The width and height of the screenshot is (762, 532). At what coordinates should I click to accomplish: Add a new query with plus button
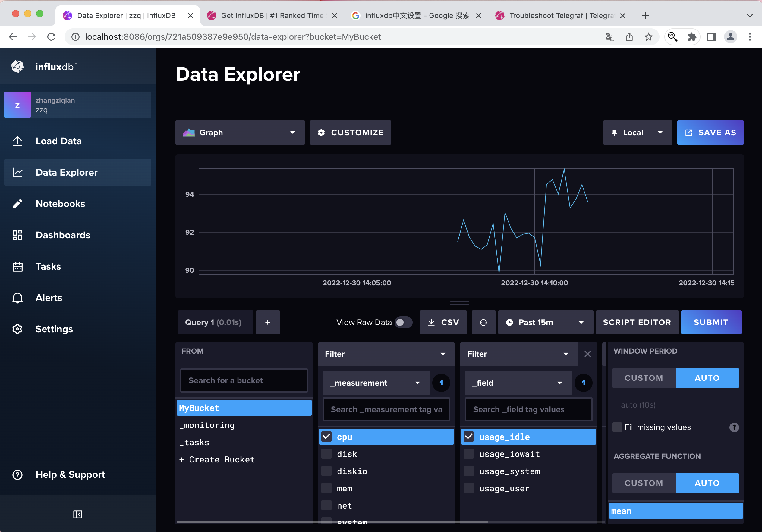coord(267,322)
